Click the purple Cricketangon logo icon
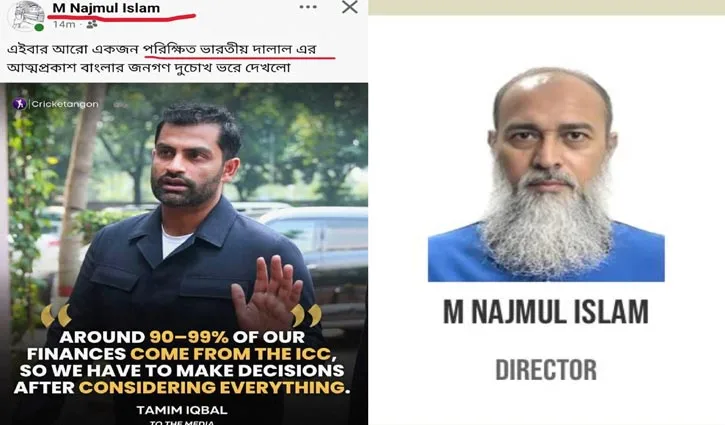Image resolution: width=725 pixels, height=425 pixels. coord(19,104)
